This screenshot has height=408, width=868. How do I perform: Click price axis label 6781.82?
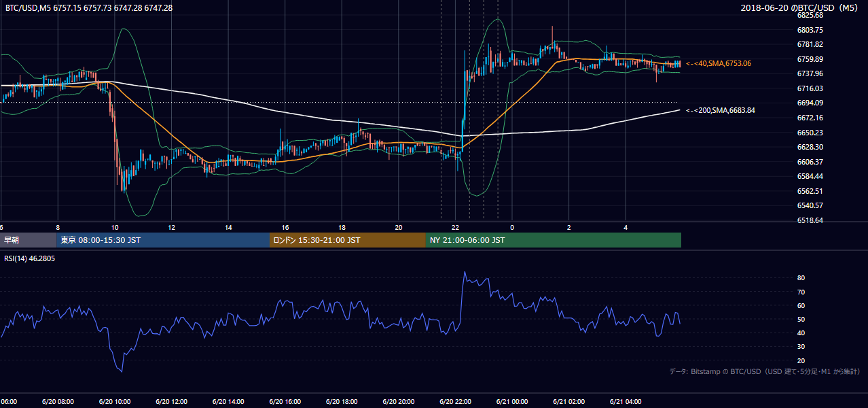point(810,44)
